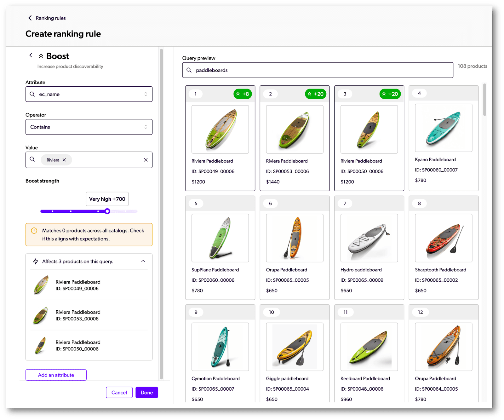
Task: Click the back arrow beside Ranking rules
Action: [x=30, y=18]
